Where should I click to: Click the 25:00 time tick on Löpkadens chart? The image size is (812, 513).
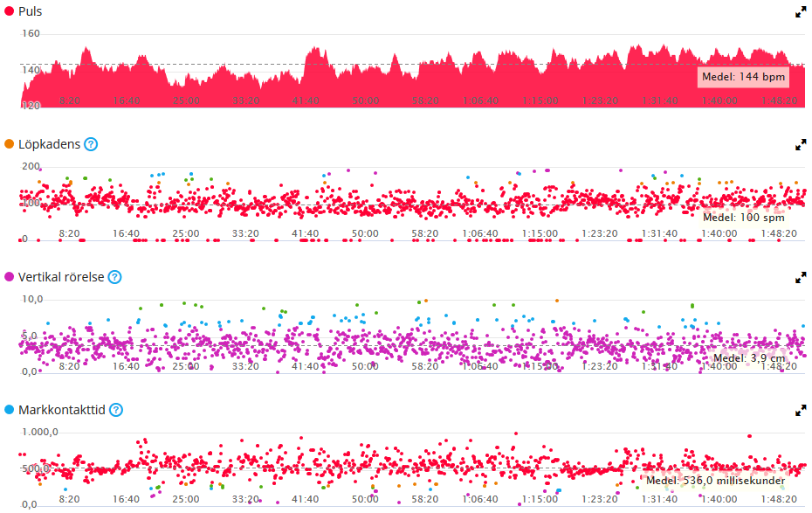[x=186, y=233]
